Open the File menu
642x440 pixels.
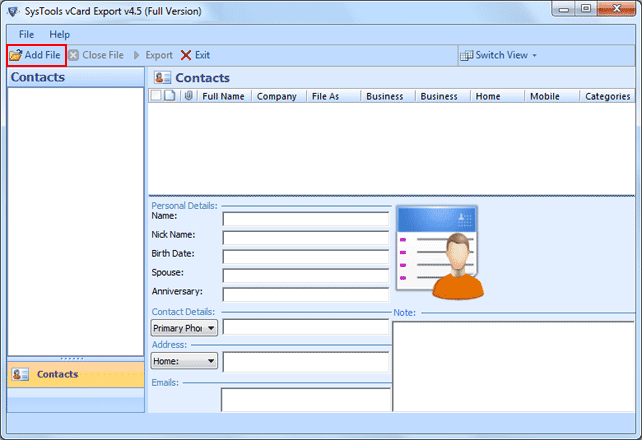point(26,34)
